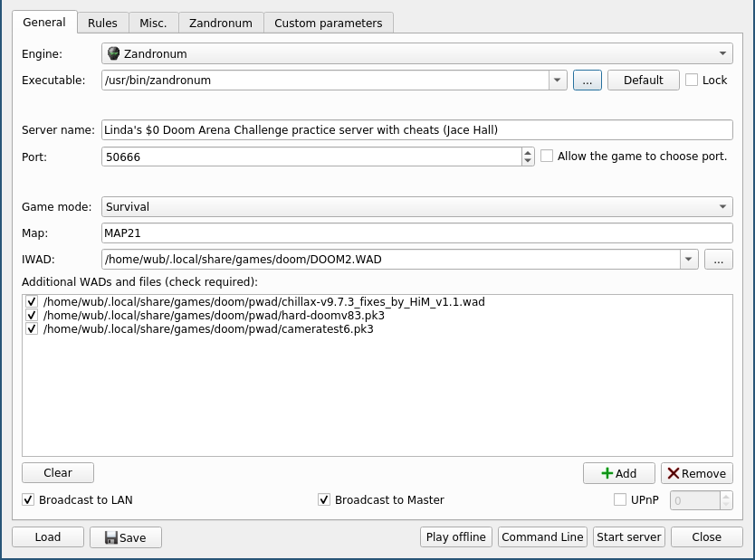Open the IWAD path dropdown arrow
Image resolution: width=755 pixels, height=560 pixels.
690,260
